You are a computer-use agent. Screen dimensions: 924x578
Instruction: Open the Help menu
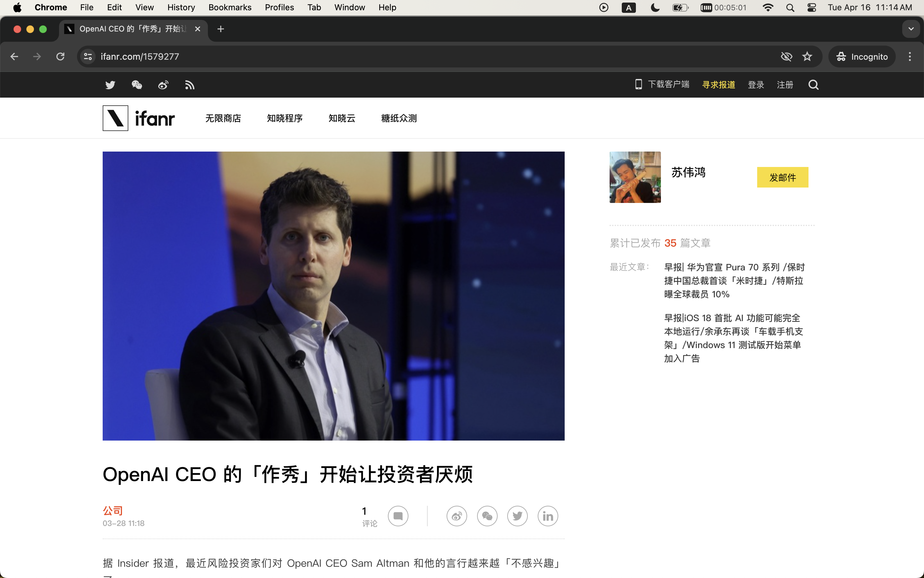[x=387, y=7]
